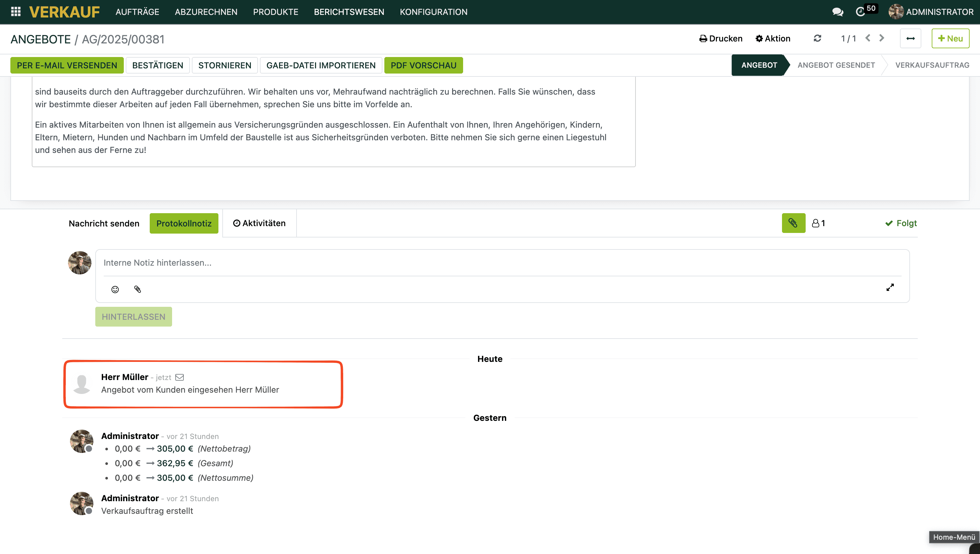This screenshot has height=554, width=980.
Task: Open the Drucken print dropdown
Action: tap(721, 39)
